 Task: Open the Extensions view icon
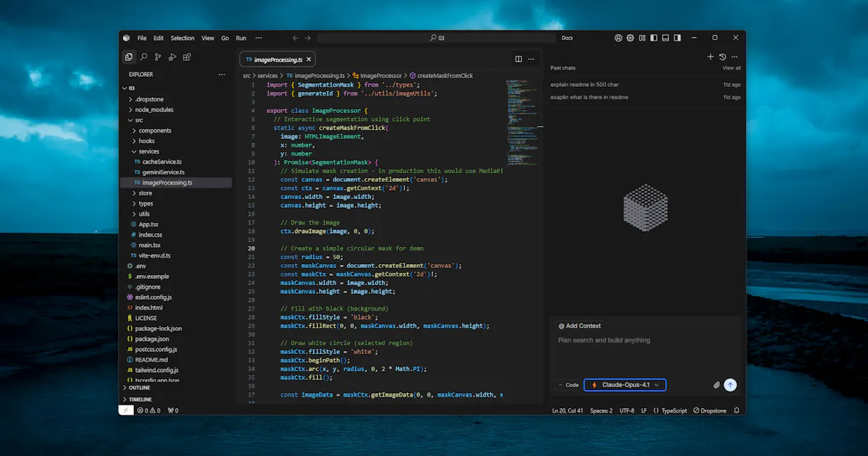coord(187,56)
